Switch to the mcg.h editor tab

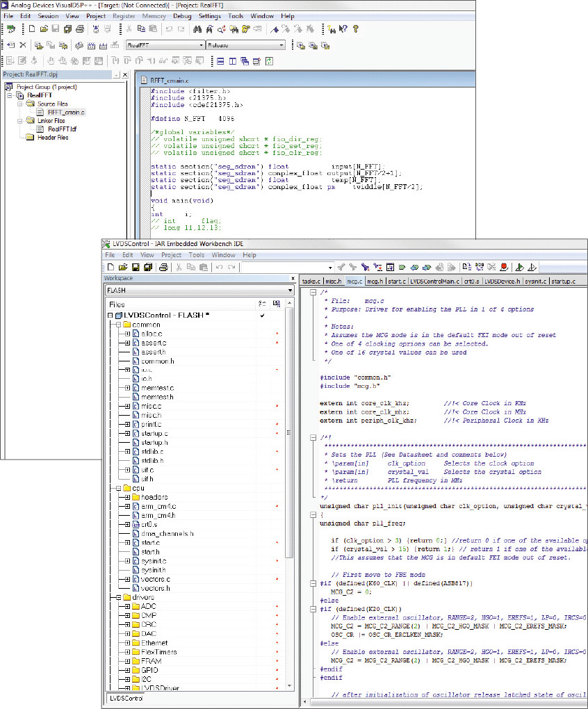(x=375, y=282)
